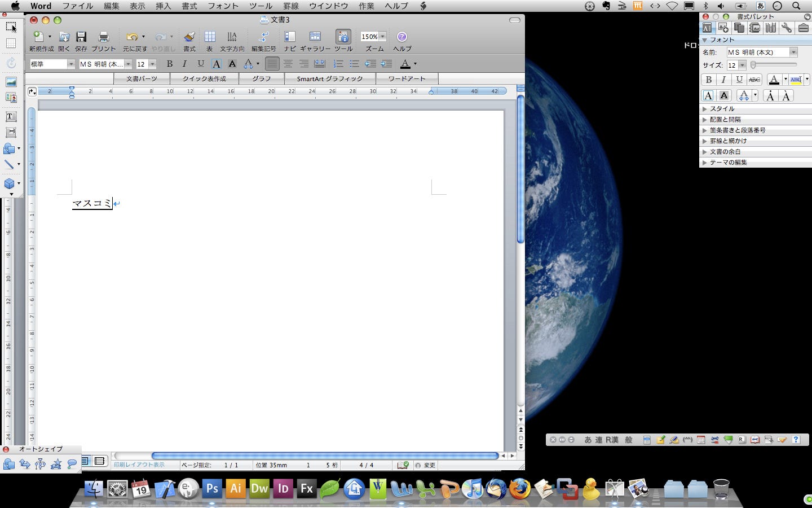
Task: Open the Compatibility Report wrench icon
Action: (x=787, y=28)
